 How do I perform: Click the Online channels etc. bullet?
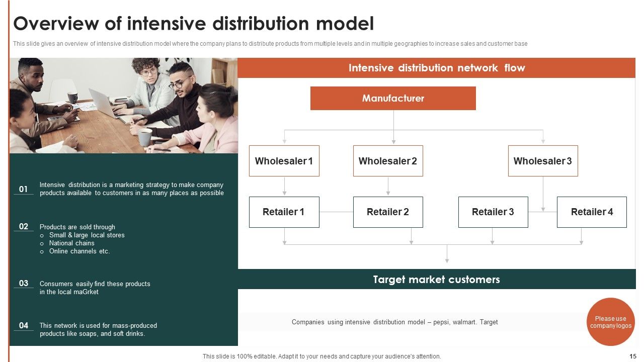(x=78, y=251)
